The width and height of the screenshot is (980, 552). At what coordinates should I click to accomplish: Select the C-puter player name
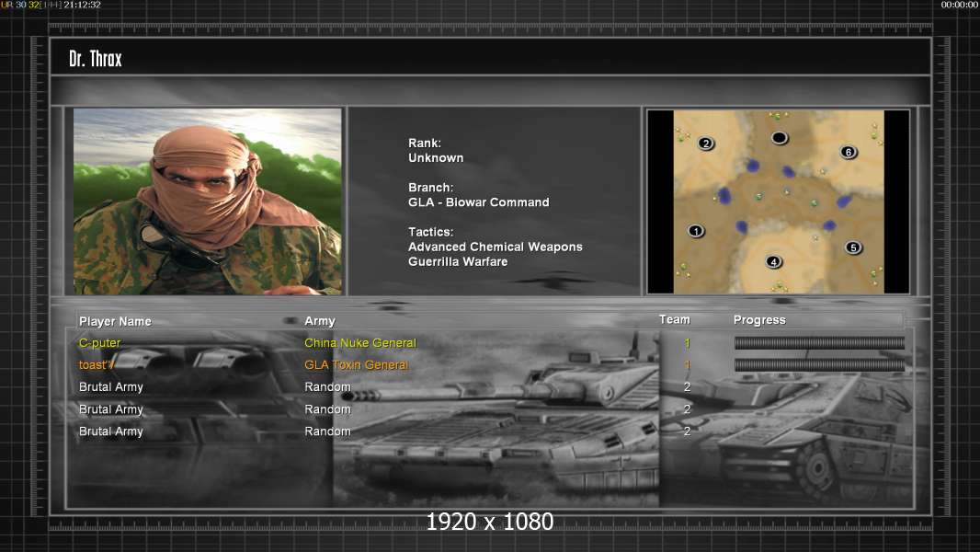(x=100, y=342)
